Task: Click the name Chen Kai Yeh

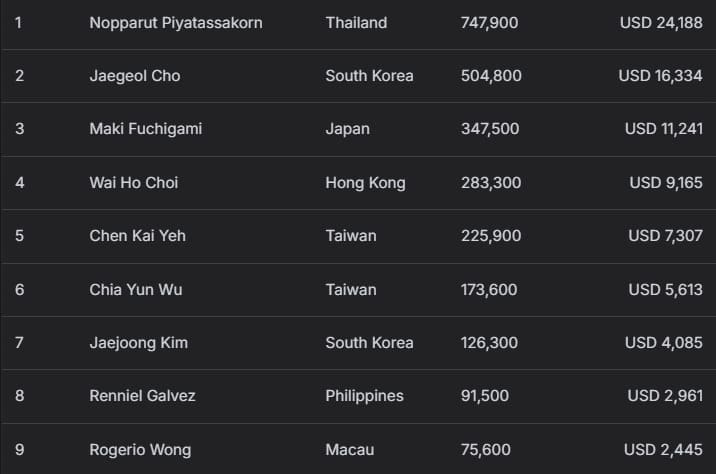Action: coord(137,236)
